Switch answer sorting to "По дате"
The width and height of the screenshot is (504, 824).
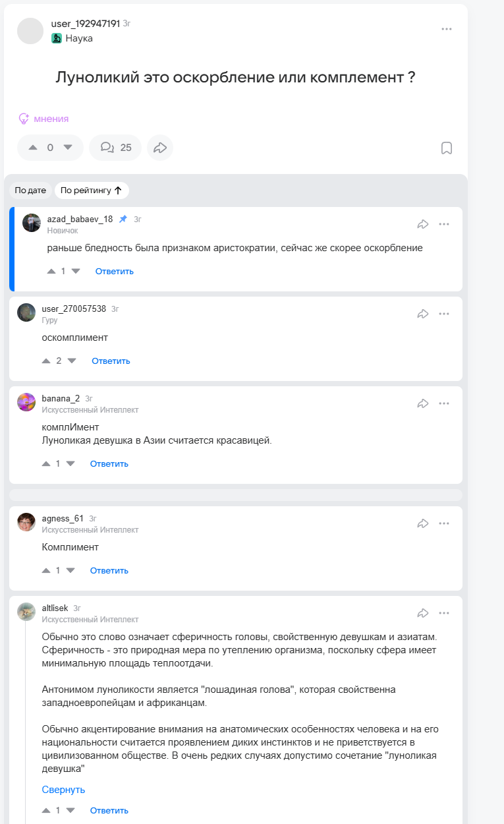30,191
